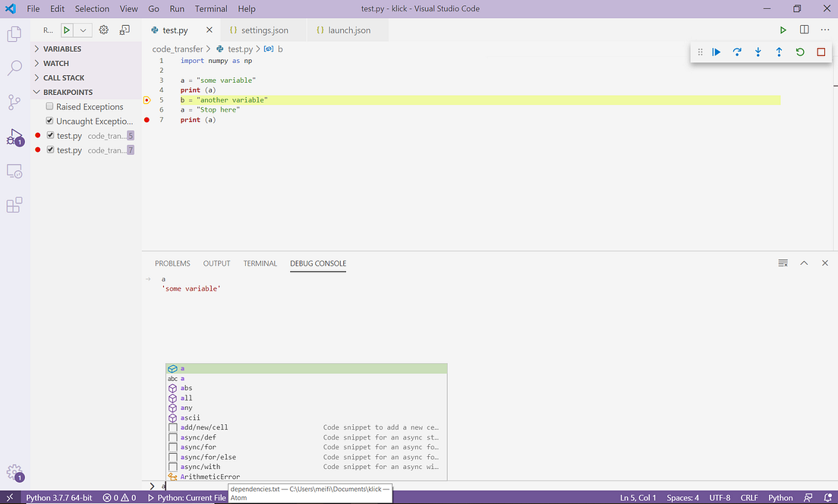The image size is (838, 504).
Task: Click Continue in the debug toolbar
Action: click(x=717, y=52)
